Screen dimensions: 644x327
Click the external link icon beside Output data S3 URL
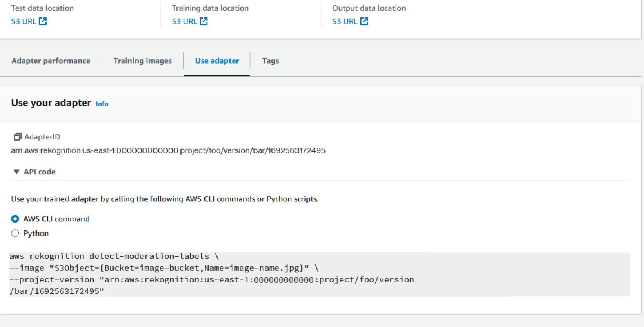(x=363, y=20)
